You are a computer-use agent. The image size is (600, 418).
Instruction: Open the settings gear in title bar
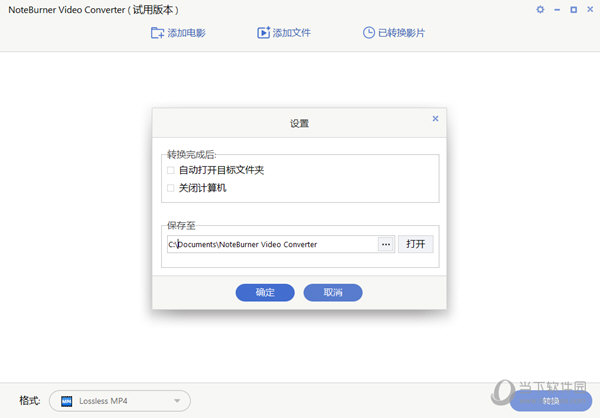tap(540, 10)
